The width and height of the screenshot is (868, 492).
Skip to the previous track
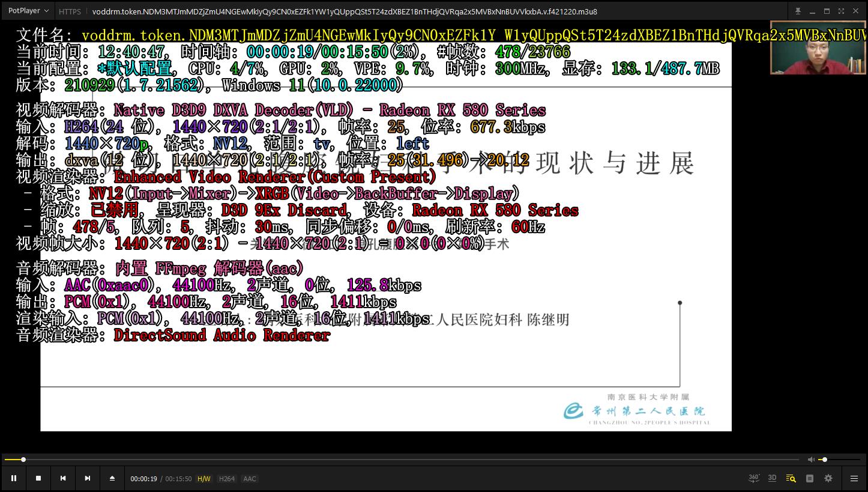63,478
